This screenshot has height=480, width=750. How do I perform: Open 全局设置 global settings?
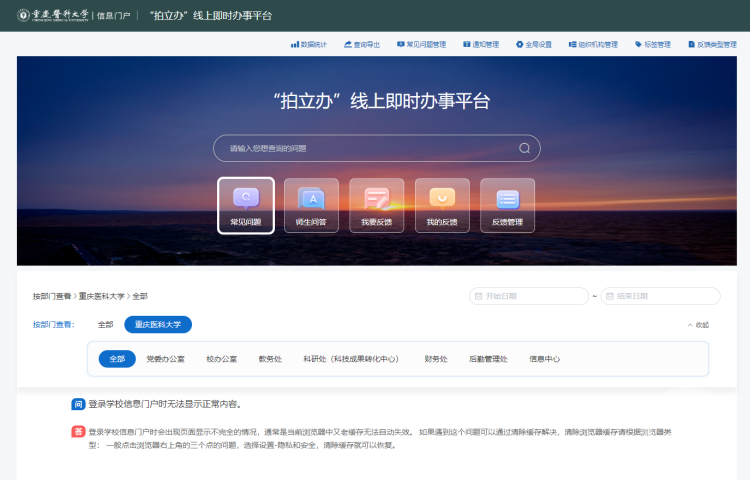(537, 45)
